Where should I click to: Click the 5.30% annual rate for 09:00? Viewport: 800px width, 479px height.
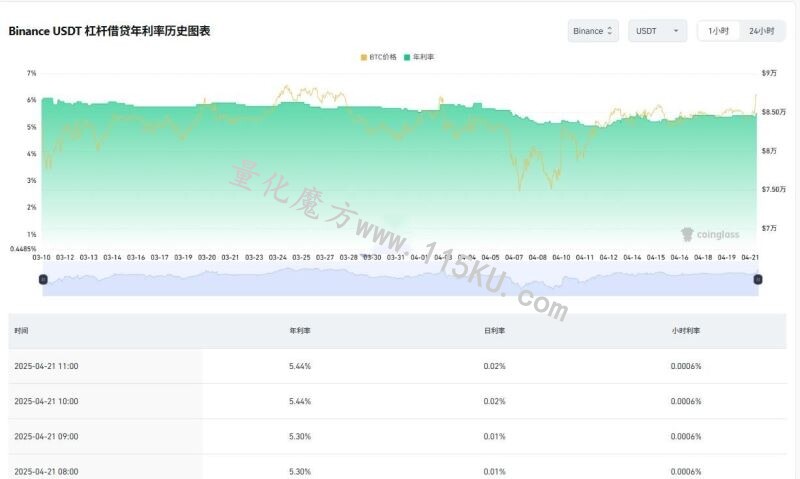tap(300, 437)
